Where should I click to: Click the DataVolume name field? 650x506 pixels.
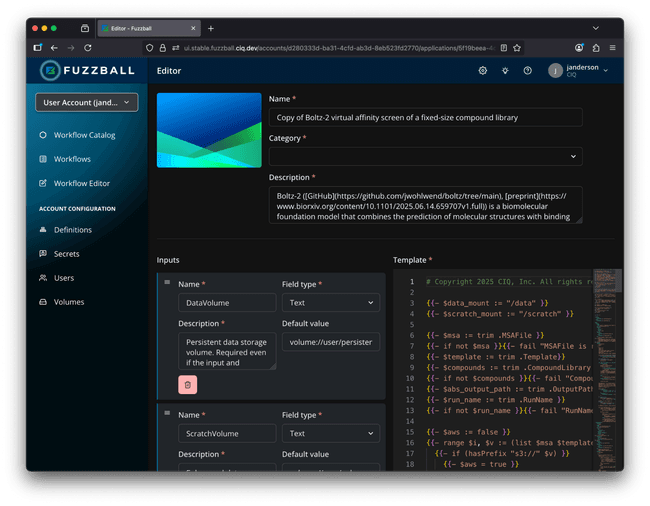[x=227, y=303]
